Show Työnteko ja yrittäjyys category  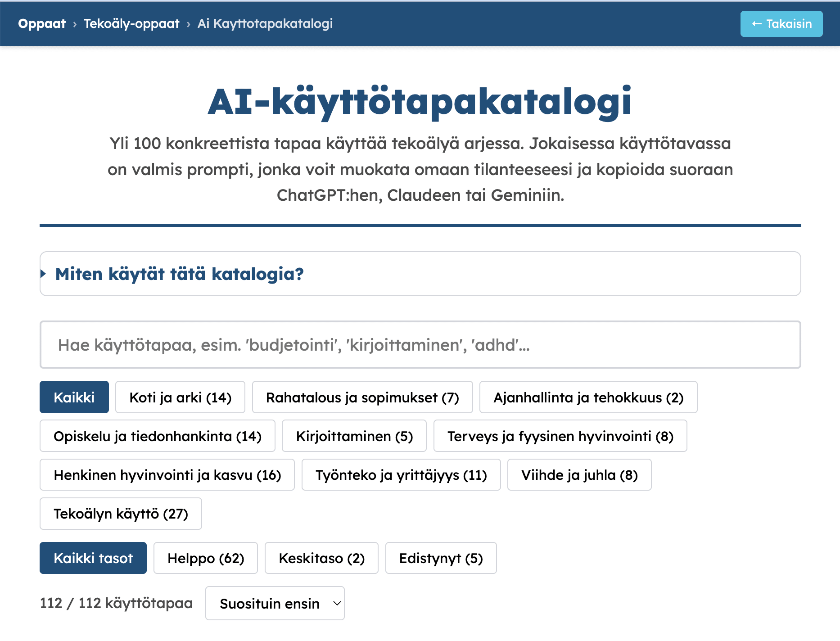click(x=401, y=475)
